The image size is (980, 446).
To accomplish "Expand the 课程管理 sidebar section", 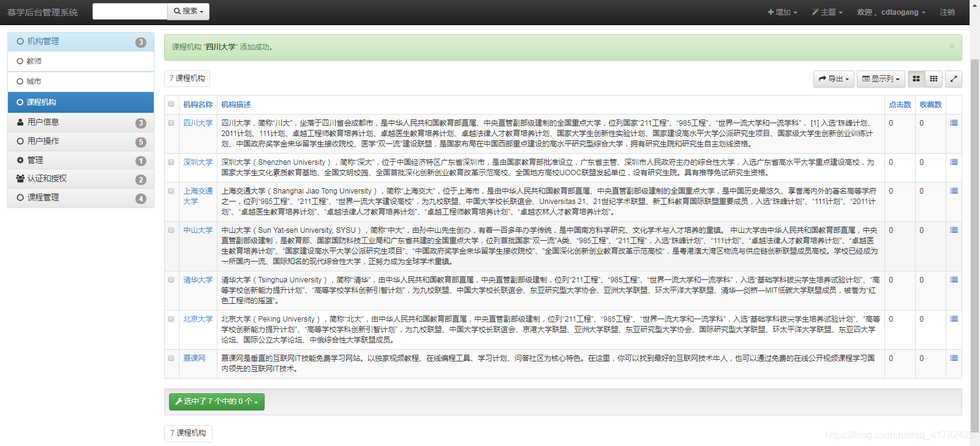I will (81, 198).
